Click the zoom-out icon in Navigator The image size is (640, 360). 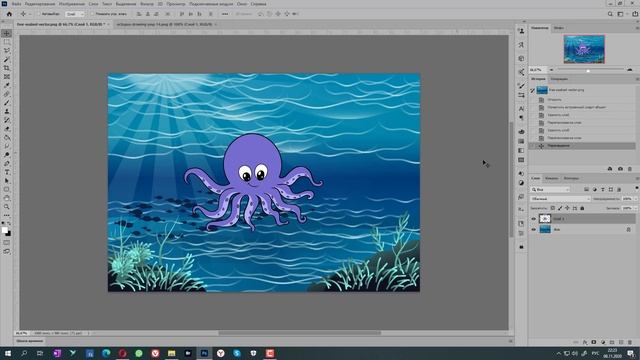pyautogui.click(x=552, y=70)
